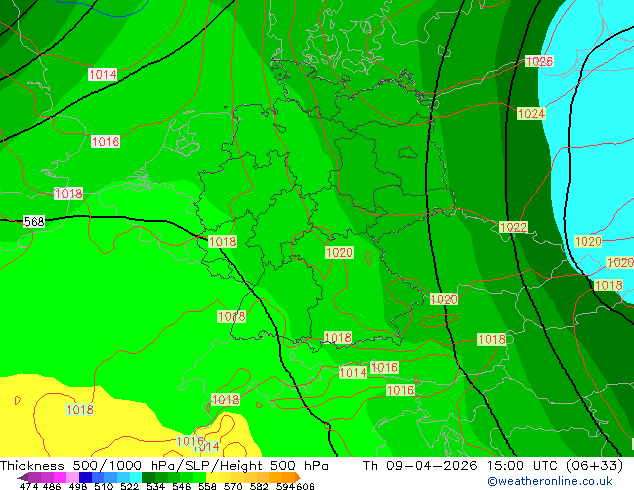Image resolution: width=634 pixels, height=490 pixels.
Task: Click the 1026 isobar label
Action: pyautogui.click(x=539, y=61)
